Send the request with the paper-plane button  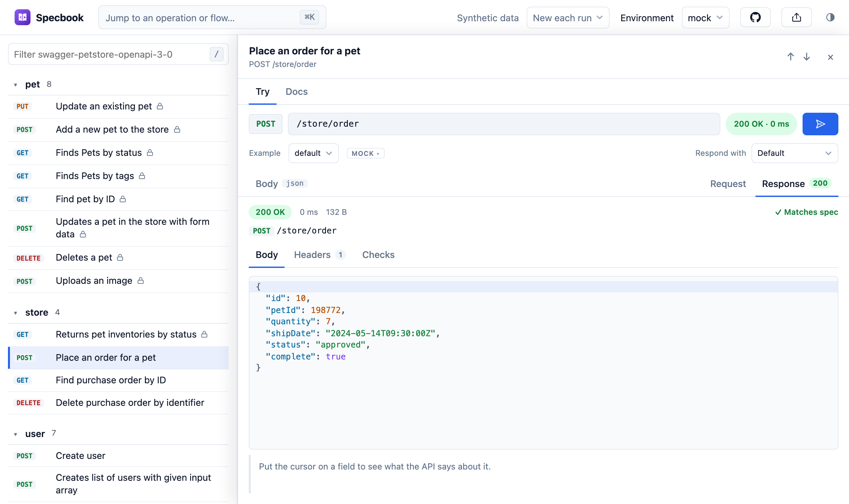pyautogui.click(x=820, y=124)
